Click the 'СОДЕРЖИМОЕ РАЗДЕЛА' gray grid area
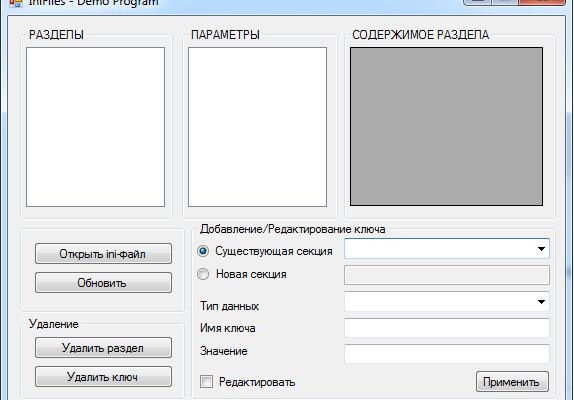This screenshot has width=574, height=400. pyautogui.click(x=446, y=126)
